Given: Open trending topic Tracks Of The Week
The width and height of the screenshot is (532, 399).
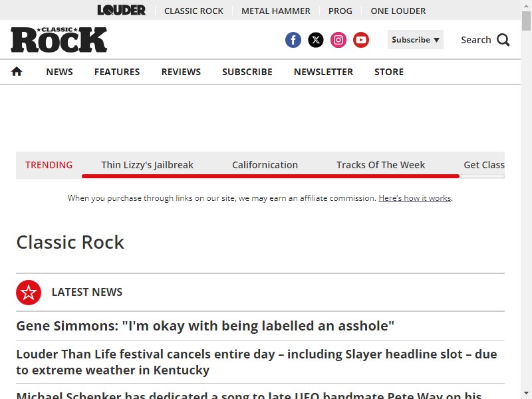Looking at the screenshot, I should coord(380,165).
